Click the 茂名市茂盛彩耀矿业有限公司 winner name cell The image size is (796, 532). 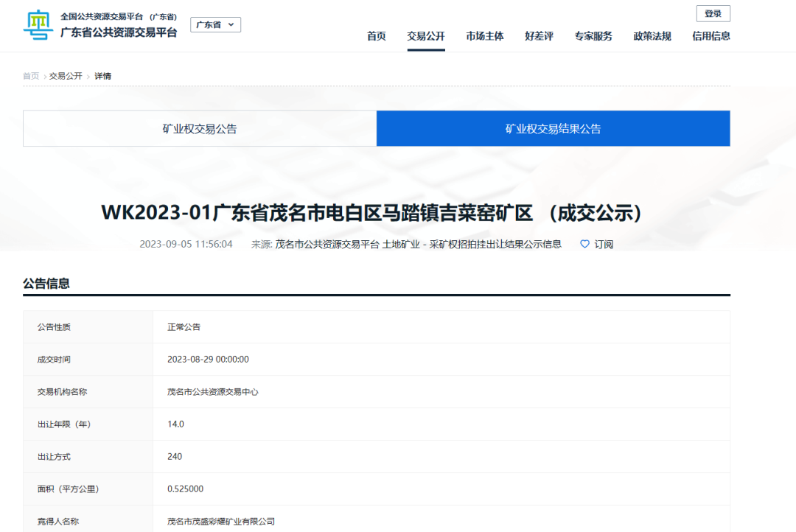(x=221, y=522)
